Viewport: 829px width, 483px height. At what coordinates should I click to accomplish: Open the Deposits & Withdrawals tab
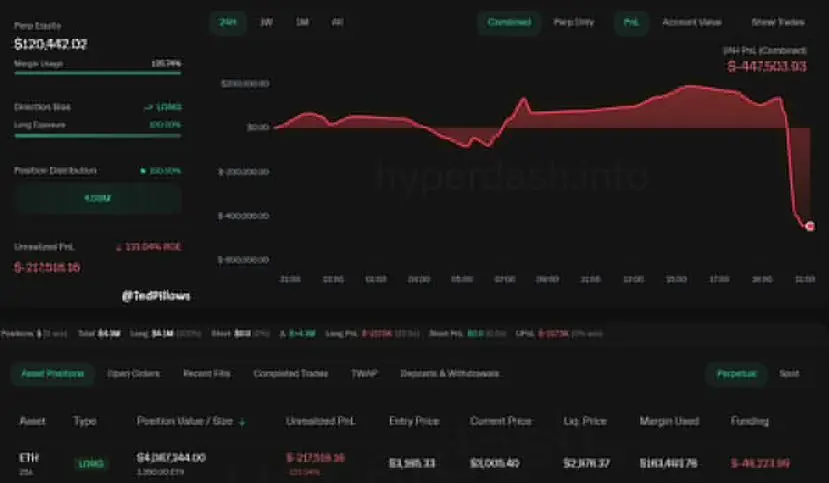point(449,374)
